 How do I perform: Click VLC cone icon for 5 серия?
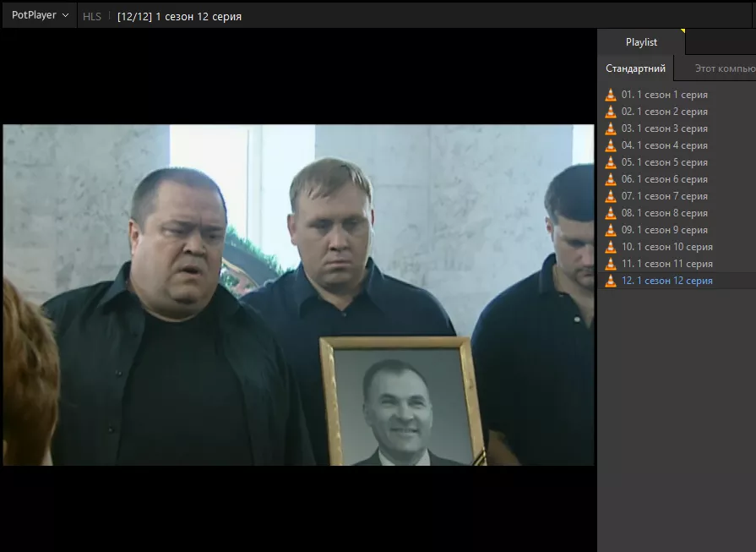(x=611, y=162)
